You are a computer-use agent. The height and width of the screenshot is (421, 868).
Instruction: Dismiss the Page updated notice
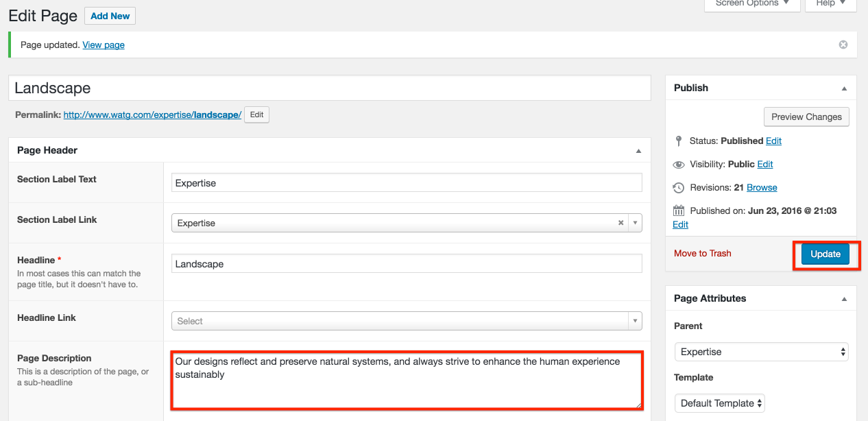point(843,45)
